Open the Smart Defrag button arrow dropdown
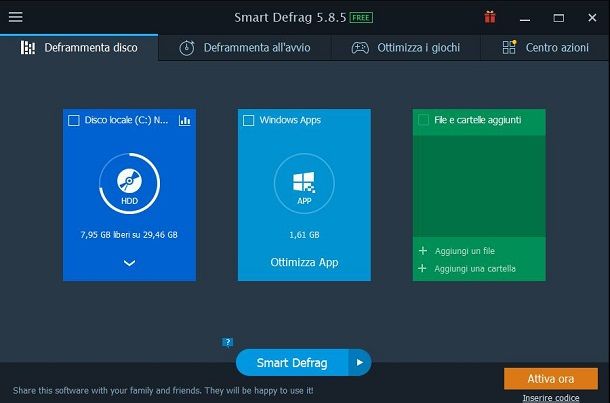610x403 pixels. [x=359, y=363]
